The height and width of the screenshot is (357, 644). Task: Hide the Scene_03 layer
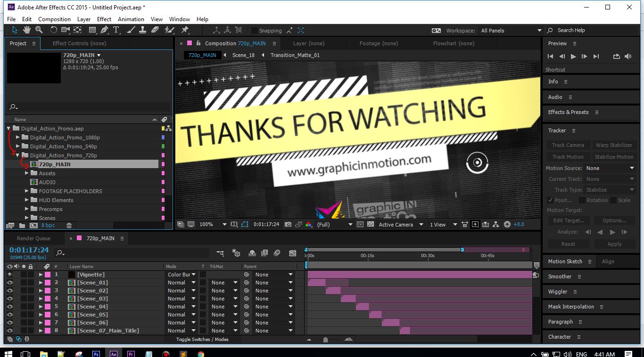tap(9, 299)
